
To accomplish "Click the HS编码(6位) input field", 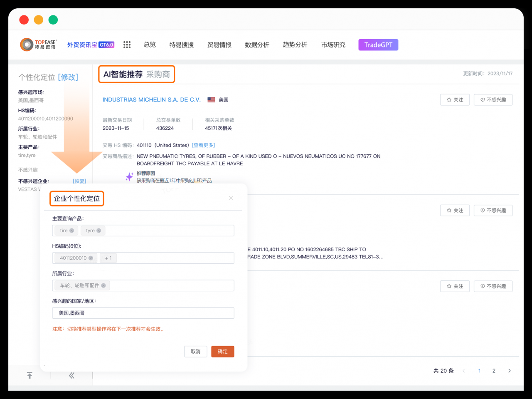I will (x=143, y=258).
